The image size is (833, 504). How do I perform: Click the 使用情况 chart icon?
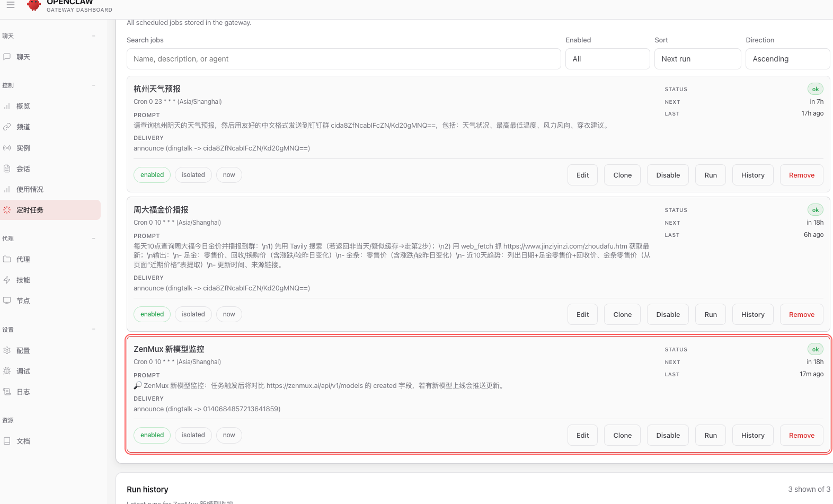(x=7, y=189)
